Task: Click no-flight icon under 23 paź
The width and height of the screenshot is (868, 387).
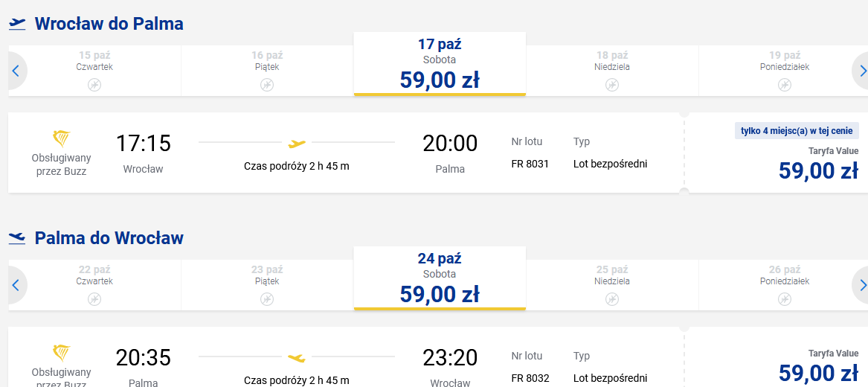Action: point(267,299)
